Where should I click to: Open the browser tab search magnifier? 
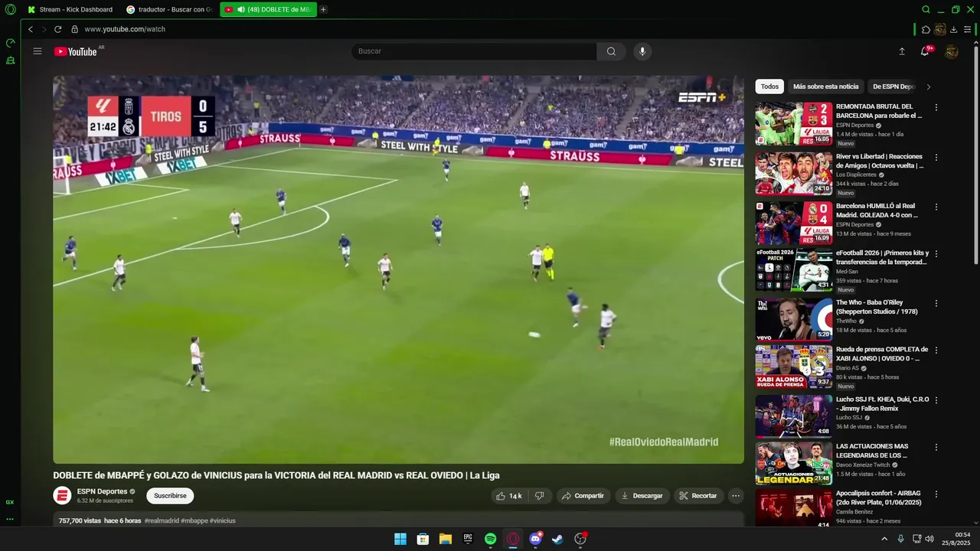pyautogui.click(x=926, y=9)
